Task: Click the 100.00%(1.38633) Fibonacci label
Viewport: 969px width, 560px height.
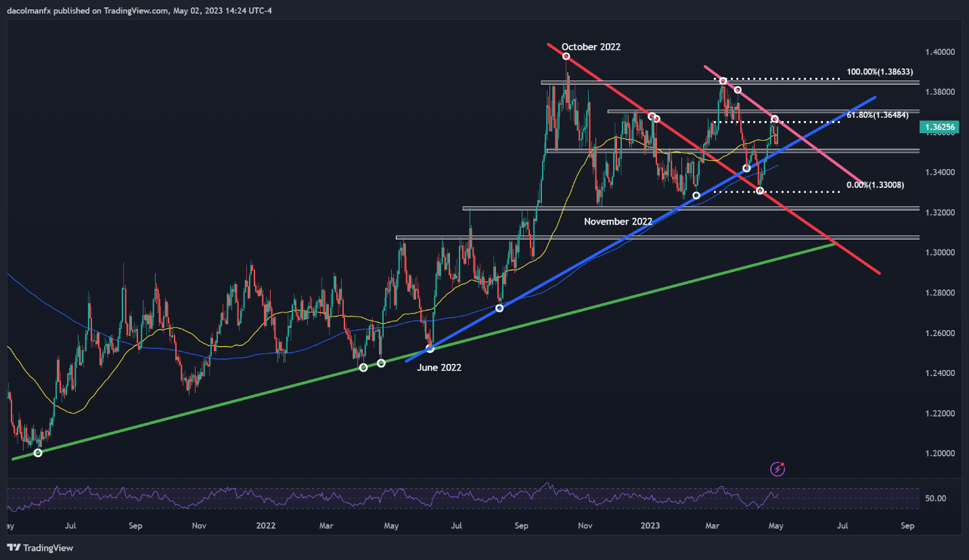Action: coord(880,71)
